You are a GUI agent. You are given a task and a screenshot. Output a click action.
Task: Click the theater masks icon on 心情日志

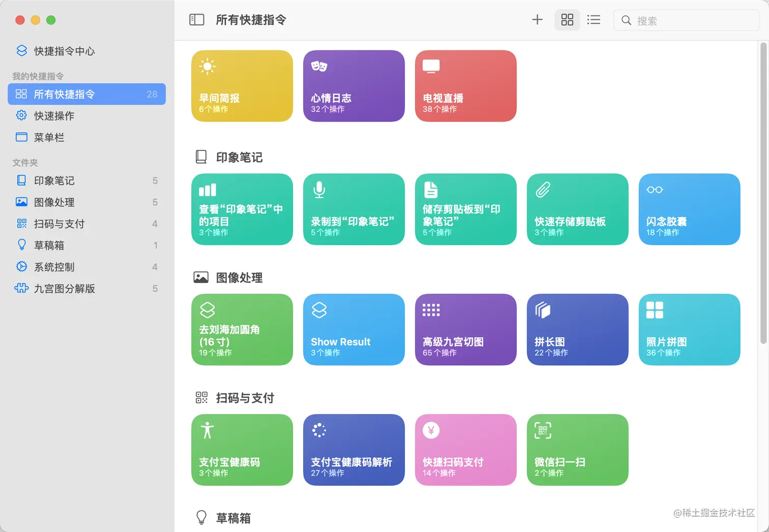319,66
